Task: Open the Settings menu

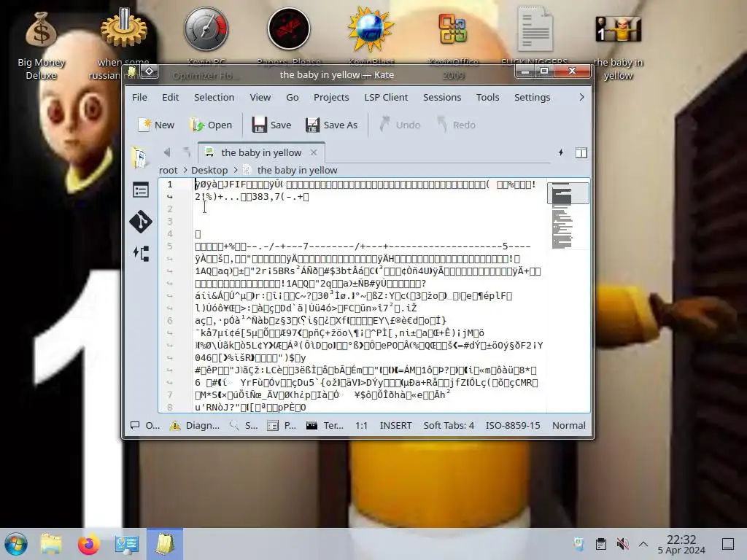Action: [x=532, y=97]
